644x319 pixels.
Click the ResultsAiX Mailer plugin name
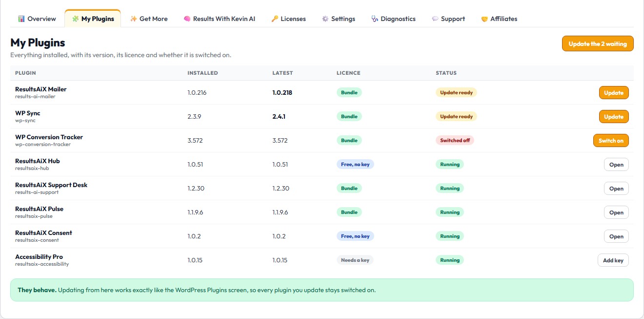[x=41, y=89]
